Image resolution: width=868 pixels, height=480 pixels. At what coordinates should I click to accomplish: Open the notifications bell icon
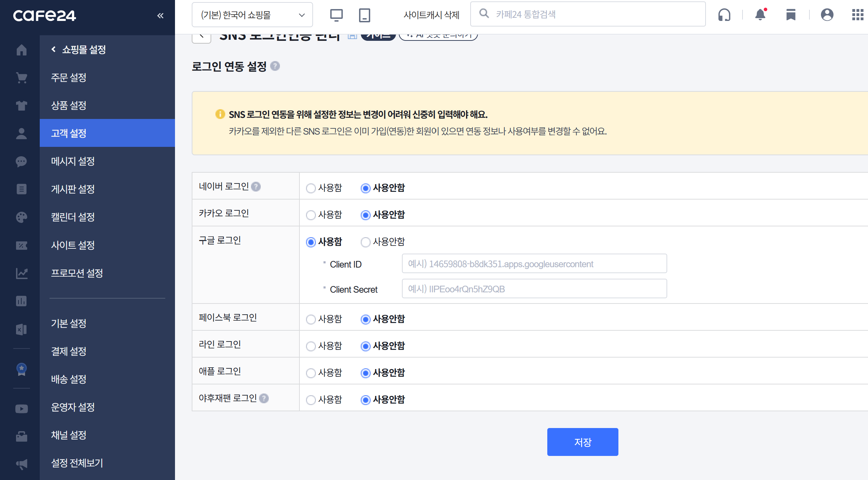[x=760, y=15]
